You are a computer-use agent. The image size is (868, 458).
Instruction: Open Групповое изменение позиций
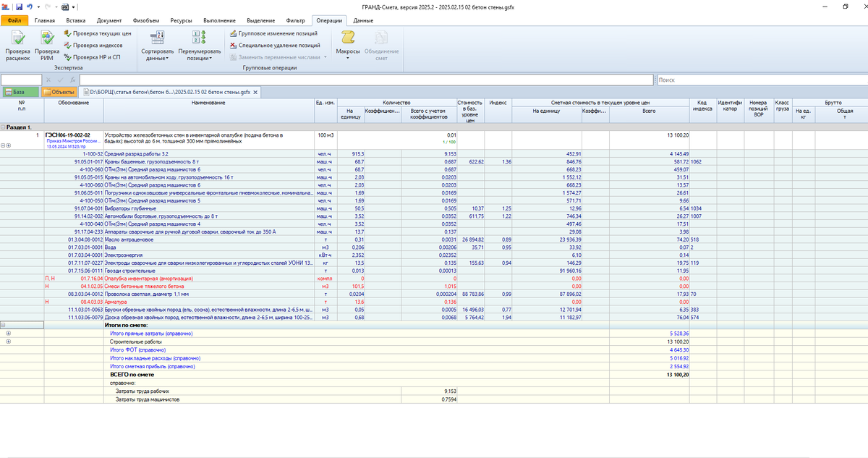273,33
